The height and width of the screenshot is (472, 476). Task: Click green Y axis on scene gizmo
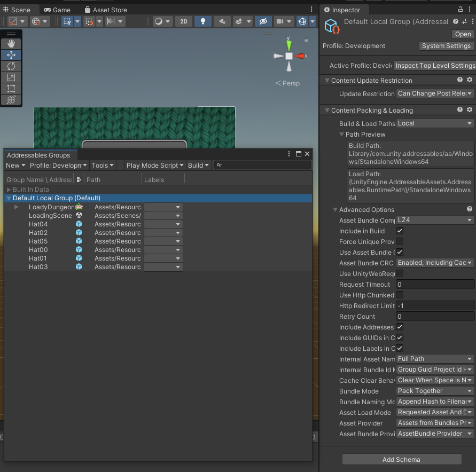(288, 44)
